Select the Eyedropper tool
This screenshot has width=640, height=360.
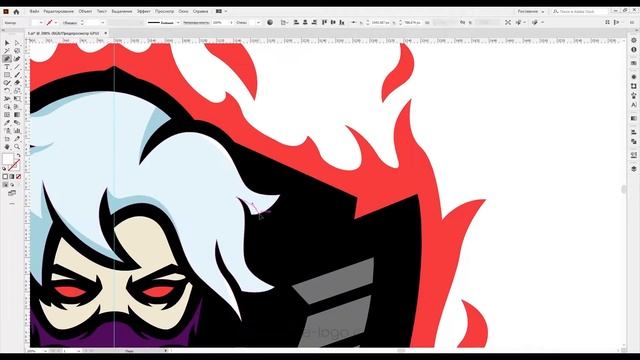(x=7, y=123)
